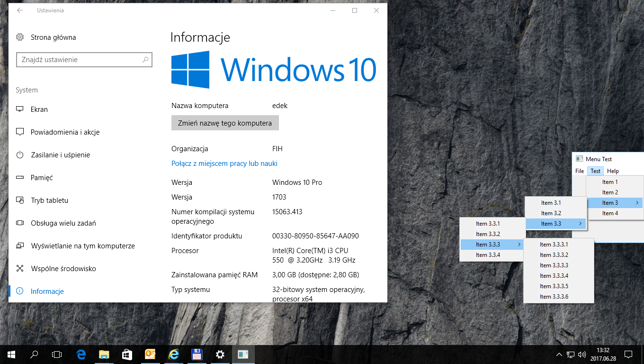Click the version value 1703
Screen dimensions: 644x364
click(x=279, y=197)
